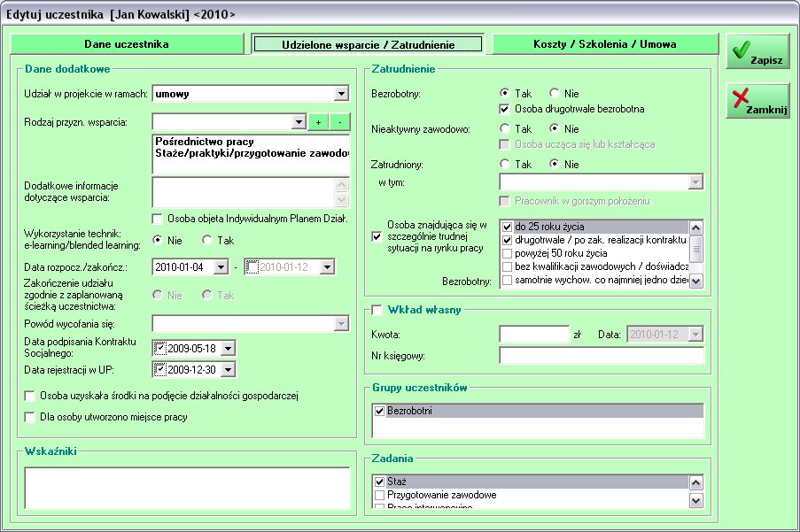Open the Data rejestracji w UP date picker
Viewport: 800px width, 532px height.
point(228,370)
